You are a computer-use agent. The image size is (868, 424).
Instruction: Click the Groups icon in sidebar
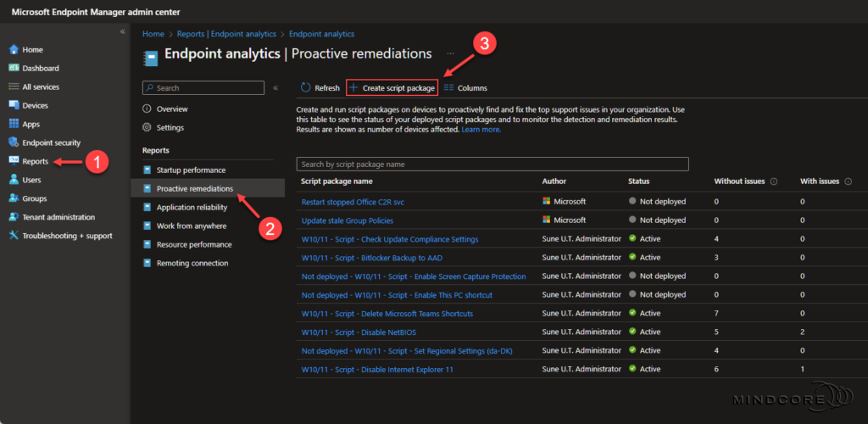pos(14,198)
